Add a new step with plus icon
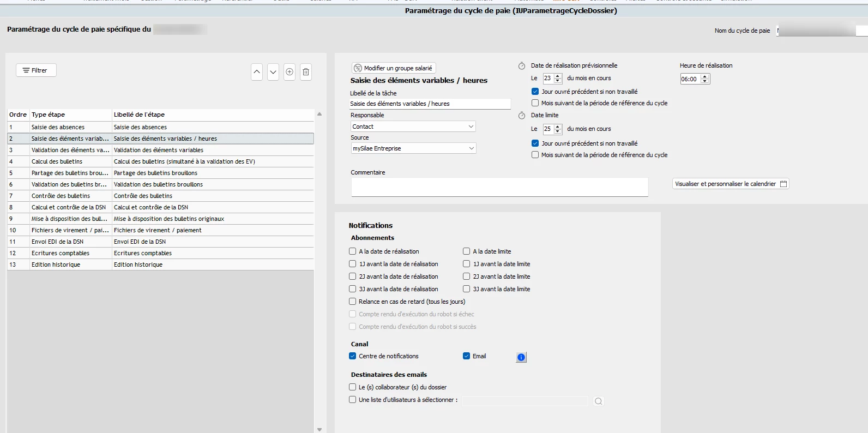 tap(290, 72)
